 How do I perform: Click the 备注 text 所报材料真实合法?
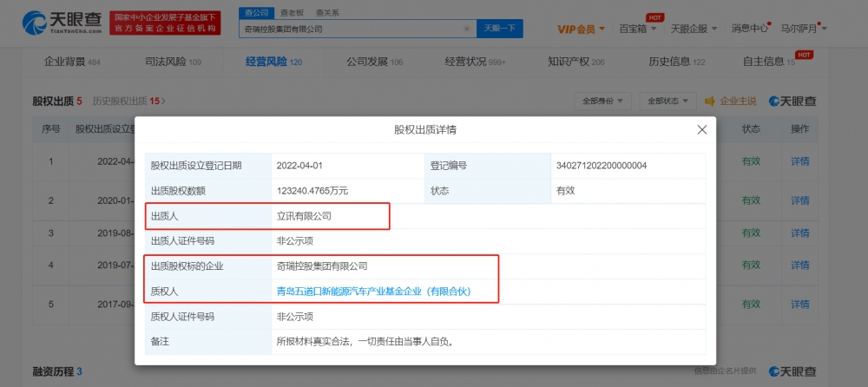(365, 342)
